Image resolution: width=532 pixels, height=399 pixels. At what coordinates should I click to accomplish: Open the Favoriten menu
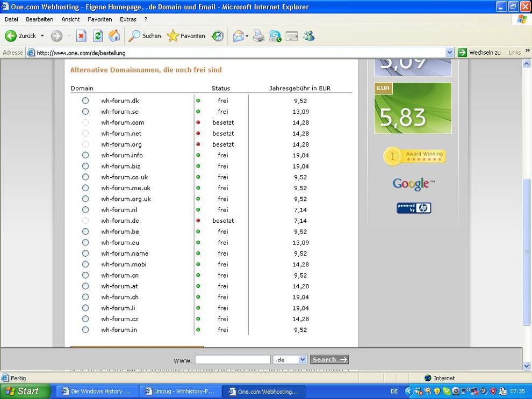coord(100,19)
